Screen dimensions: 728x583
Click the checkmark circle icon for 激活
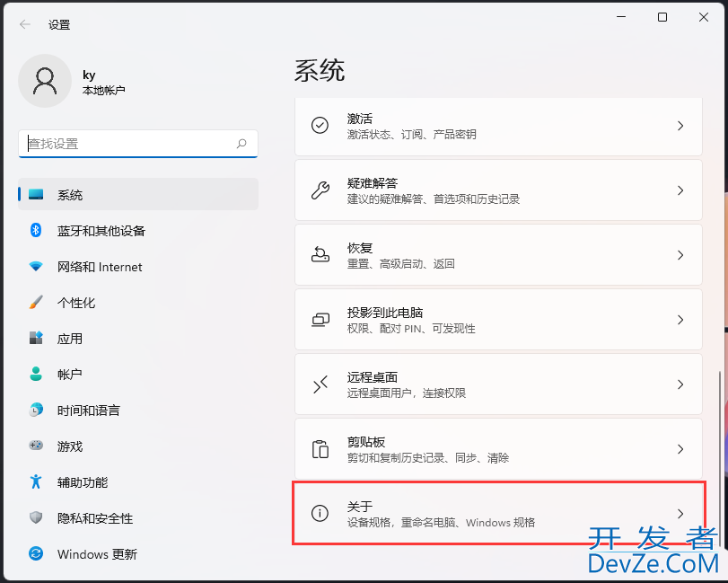tap(320, 126)
